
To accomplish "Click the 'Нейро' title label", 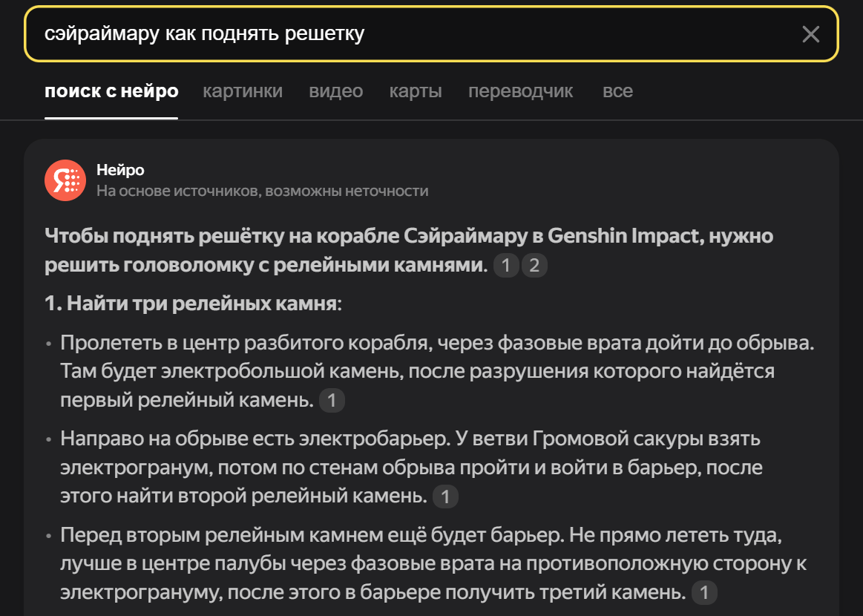I will pyautogui.click(x=120, y=171).
